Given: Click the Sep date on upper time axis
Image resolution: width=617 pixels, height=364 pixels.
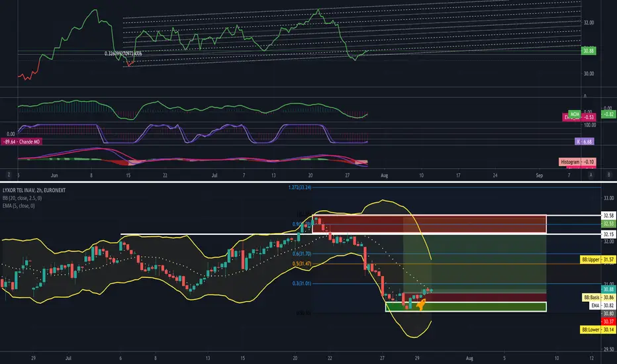Looking at the screenshot, I should [x=539, y=175].
